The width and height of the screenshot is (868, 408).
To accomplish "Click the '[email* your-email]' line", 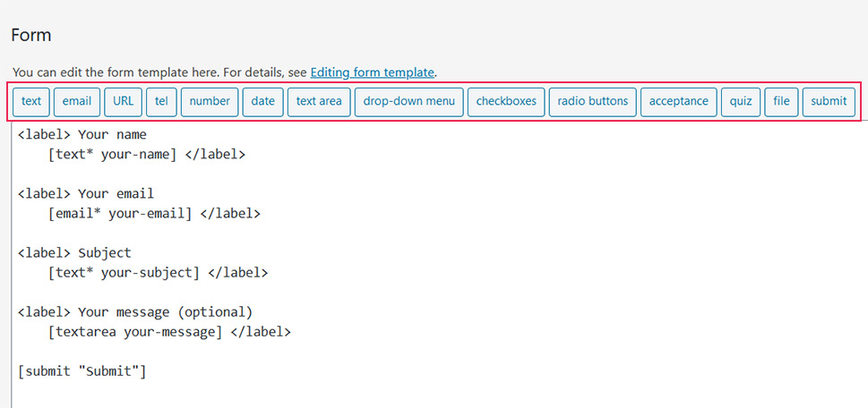I will click(154, 214).
